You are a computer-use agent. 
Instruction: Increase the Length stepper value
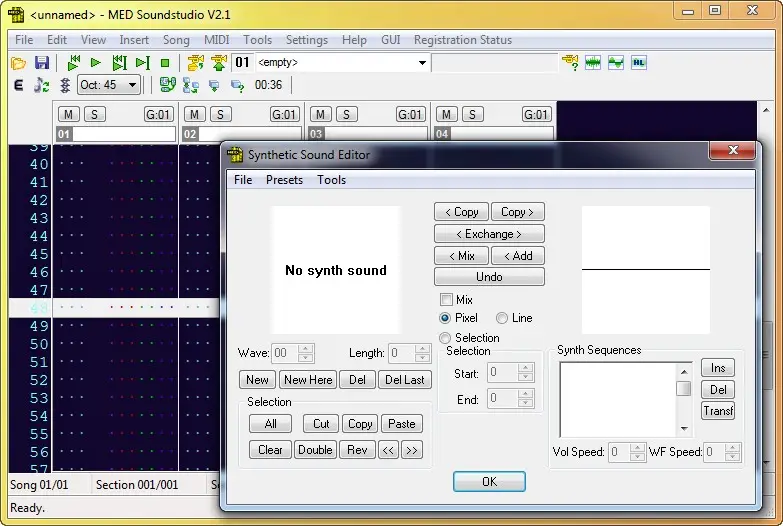(x=422, y=349)
